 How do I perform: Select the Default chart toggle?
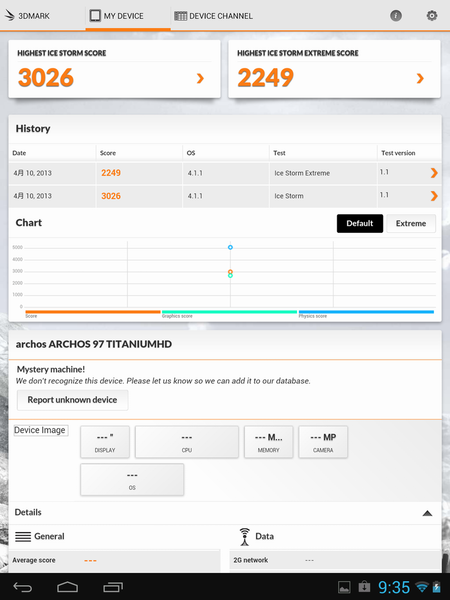tap(360, 223)
